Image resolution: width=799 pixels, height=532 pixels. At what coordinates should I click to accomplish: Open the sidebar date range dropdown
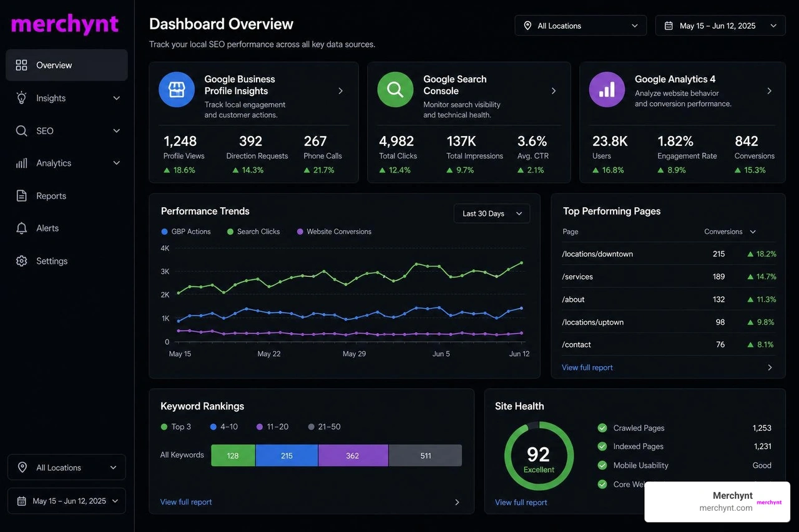click(x=67, y=501)
